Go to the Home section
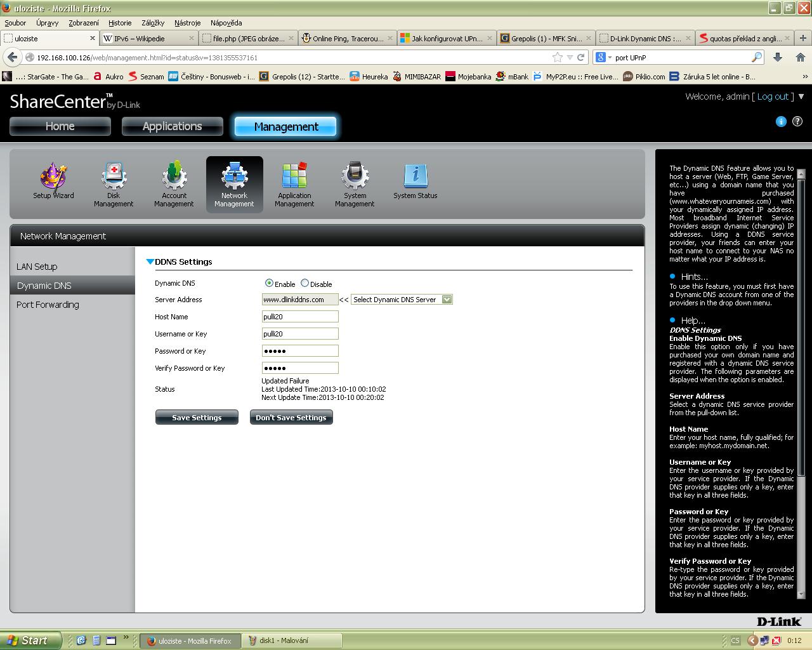This screenshot has width=812, height=650. pyautogui.click(x=60, y=126)
